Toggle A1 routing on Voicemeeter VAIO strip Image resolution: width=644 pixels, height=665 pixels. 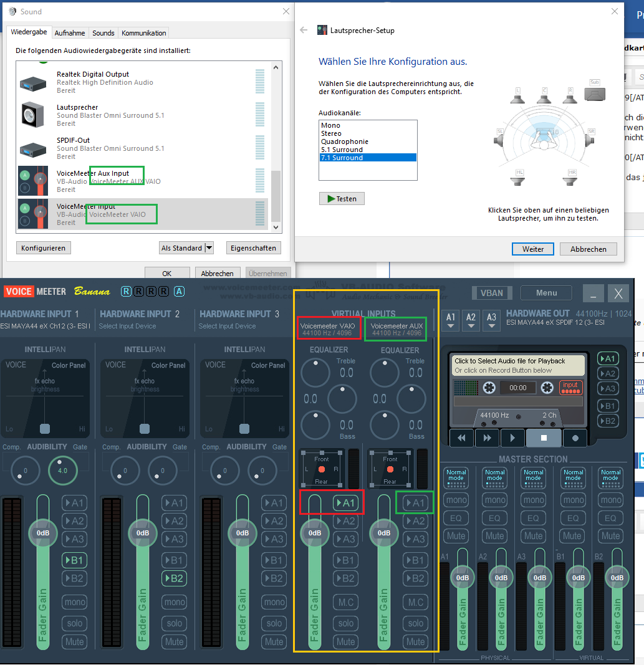coord(346,503)
